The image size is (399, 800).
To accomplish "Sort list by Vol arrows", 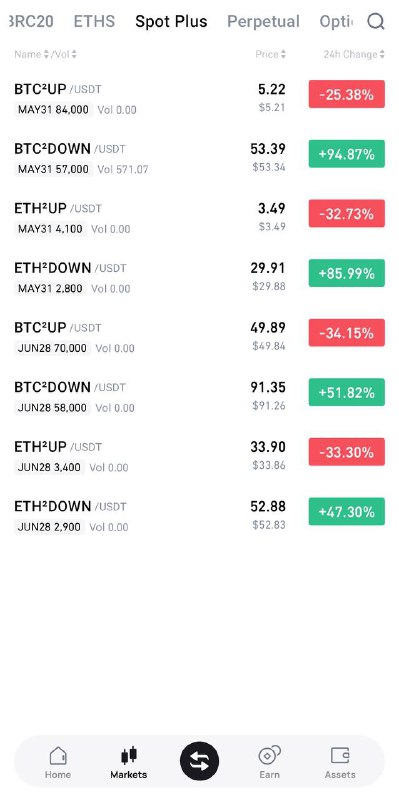I will pyautogui.click(x=74, y=54).
